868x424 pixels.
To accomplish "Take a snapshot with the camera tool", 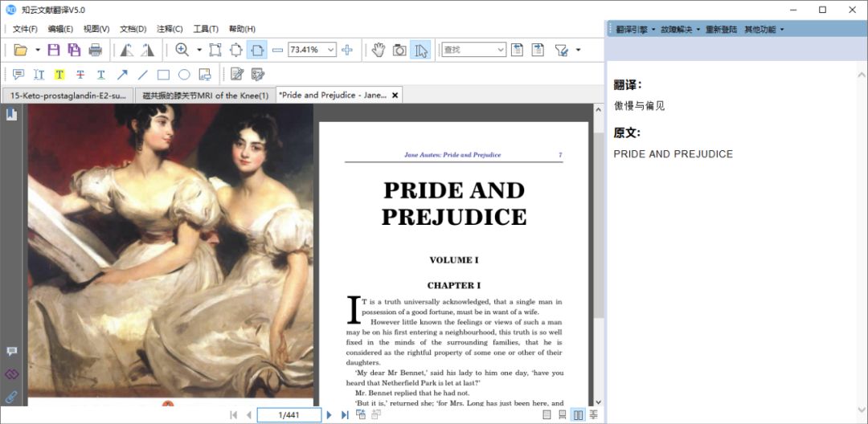I will [399, 51].
